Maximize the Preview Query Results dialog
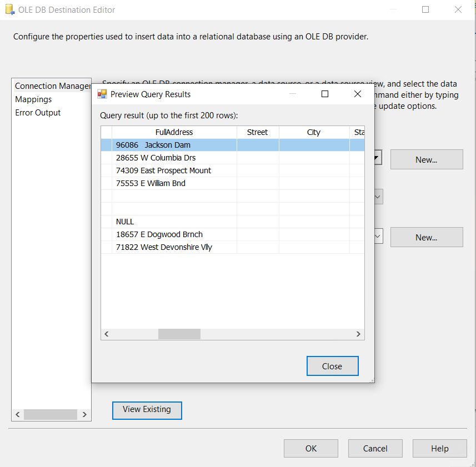Viewport: 476px width, 467px height. [x=325, y=94]
